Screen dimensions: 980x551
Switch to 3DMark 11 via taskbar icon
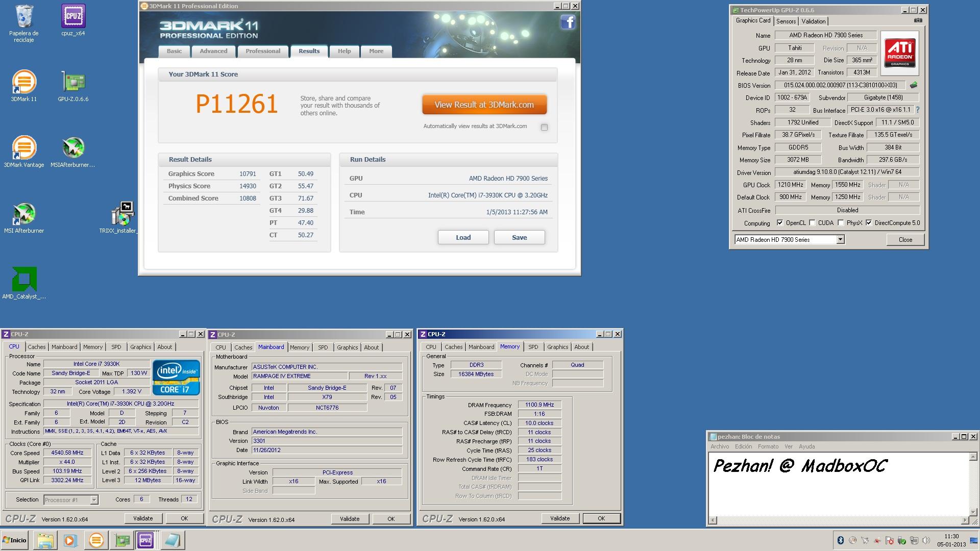(96, 540)
